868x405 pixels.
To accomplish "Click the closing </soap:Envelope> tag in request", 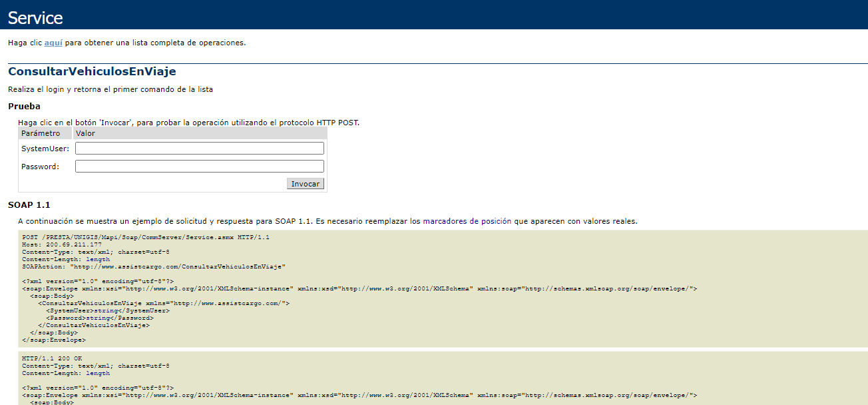I will [x=54, y=340].
